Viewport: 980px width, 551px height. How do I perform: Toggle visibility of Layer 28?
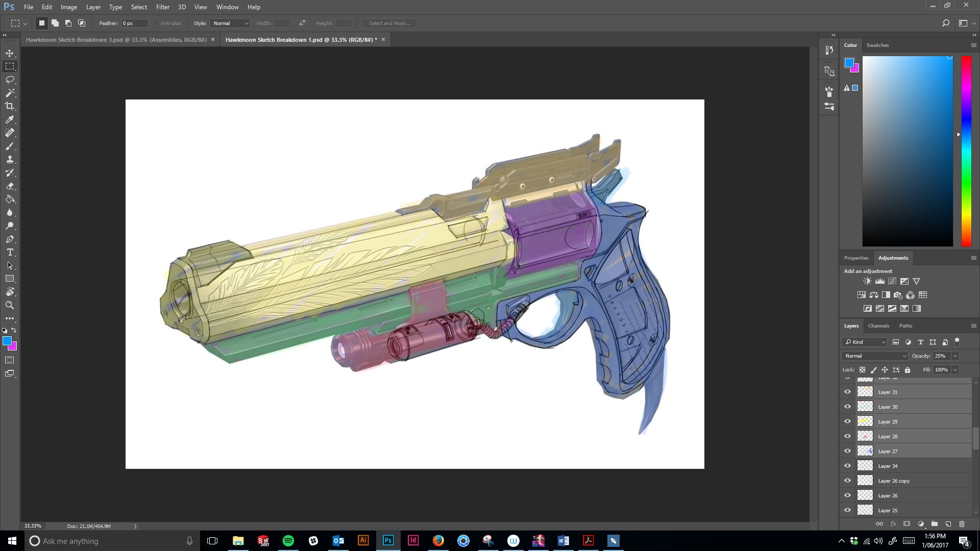pos(848,436)
